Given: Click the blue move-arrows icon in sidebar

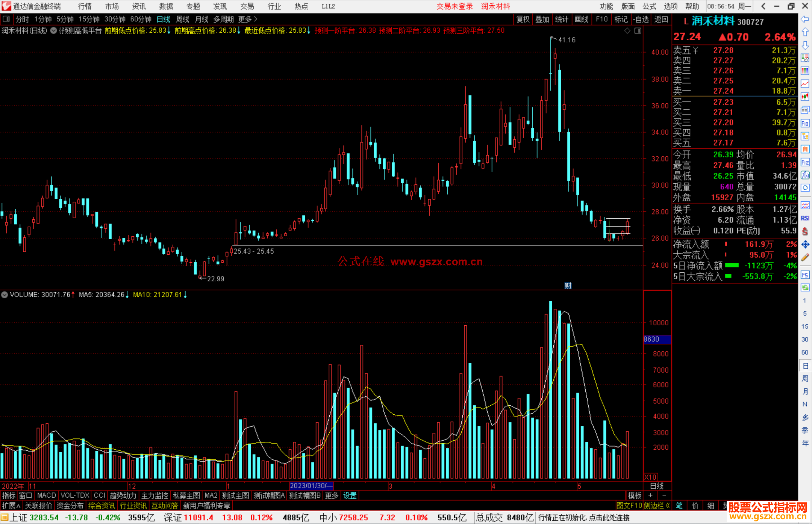Looking at the screenshot, I should pos(805,245).
